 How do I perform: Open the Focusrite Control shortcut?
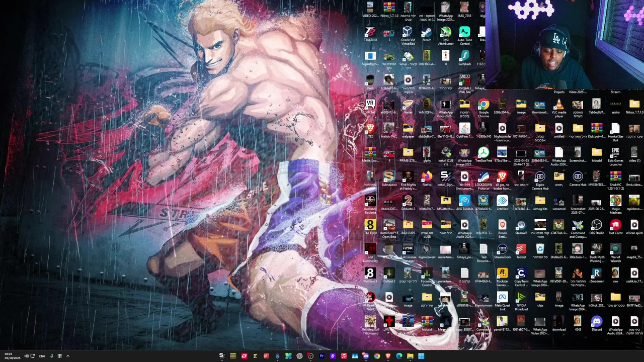pos(427,277)
